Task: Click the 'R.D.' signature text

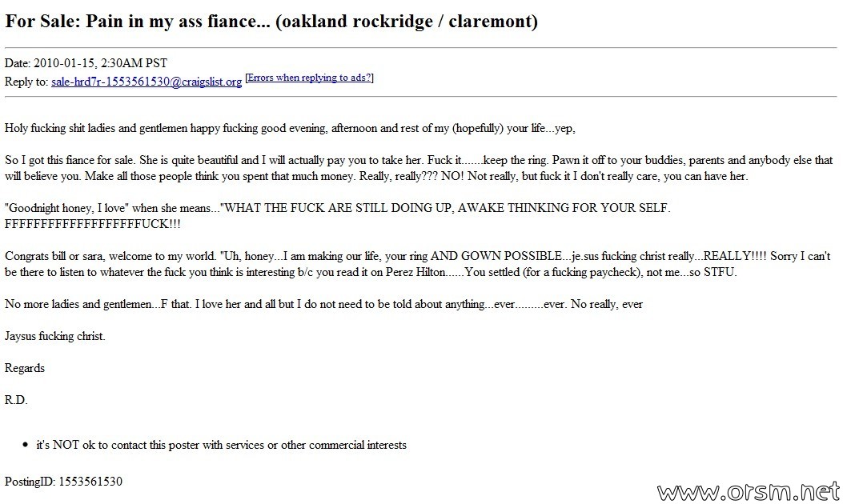Action: coord(16,400)
